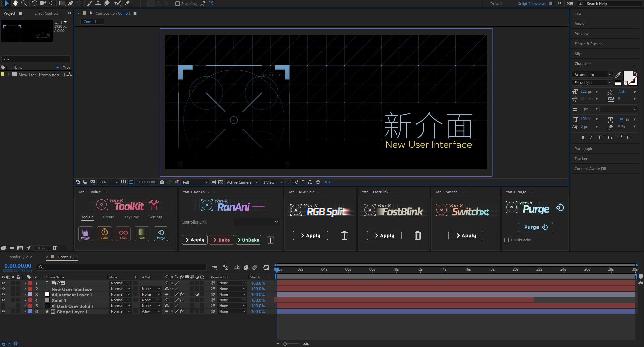Click the trash icon in the RanAni panel
Viewport: 644px width, 347px height.
(270, 240)
